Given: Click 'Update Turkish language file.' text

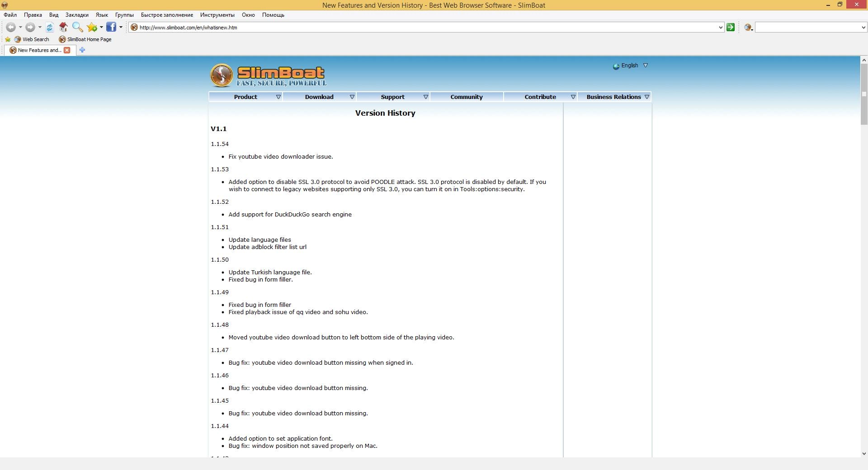Looking at the screenshot, I should tap(270, 273).
